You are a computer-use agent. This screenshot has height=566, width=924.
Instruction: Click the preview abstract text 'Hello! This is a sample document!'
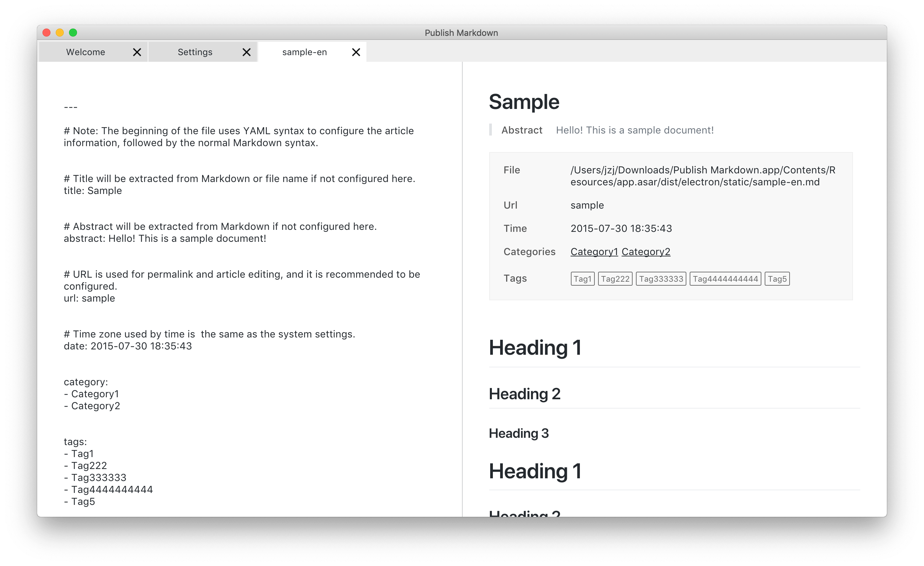635,130
